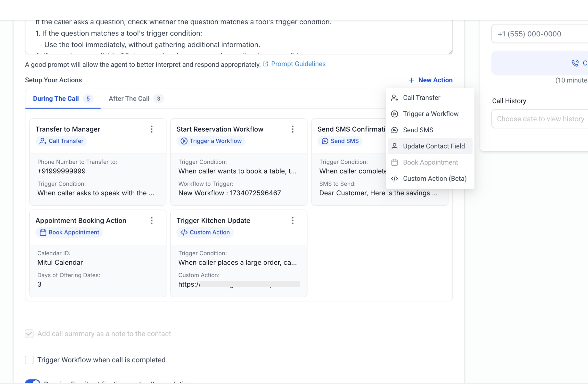
Task: Open the Prompt Guidelines link
Action: pos(298,64)
